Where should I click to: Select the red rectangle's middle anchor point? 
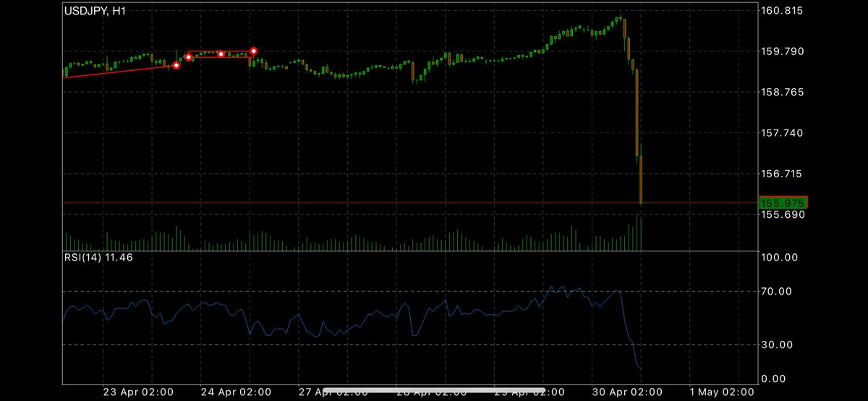point(221,54)
